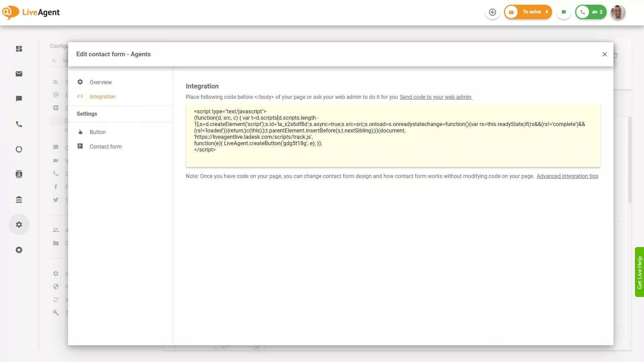
Task: Click the 'Send code to your web admin' link
Action: point(435,97)
